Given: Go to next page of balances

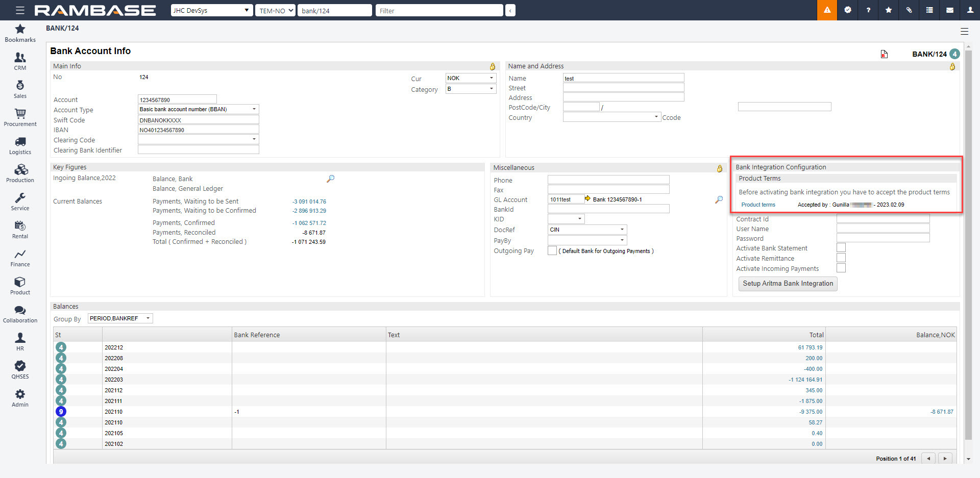Looking at the screenshot, I should [945, 458].
